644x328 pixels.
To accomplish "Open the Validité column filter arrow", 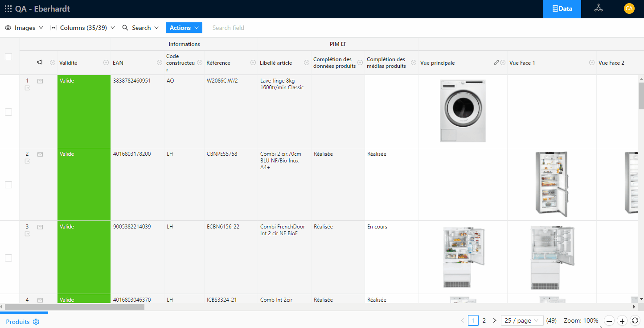I will (106, 62).
